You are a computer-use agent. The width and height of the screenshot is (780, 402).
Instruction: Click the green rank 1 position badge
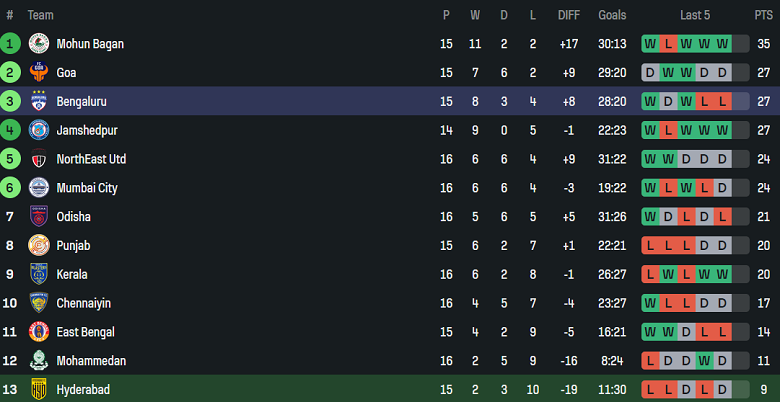pyautogui.click(x=10, y=44)
